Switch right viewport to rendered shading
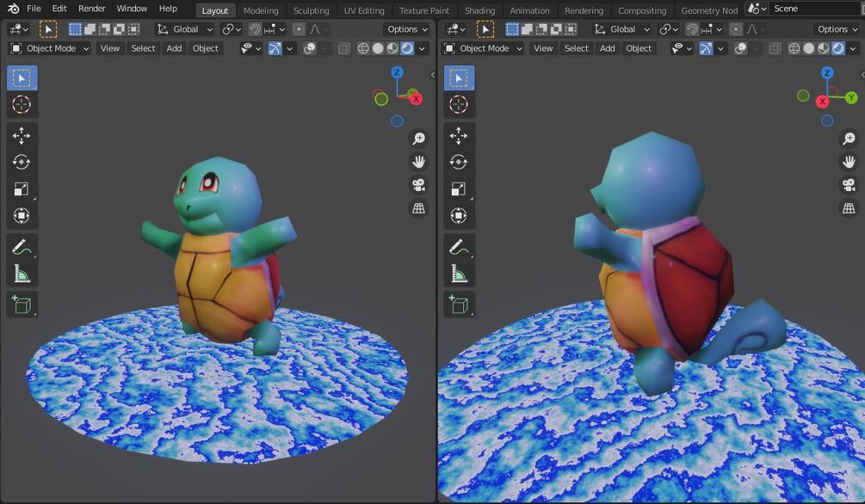Image resolution: width=865 pixels, height=504 pixels. pos(838,48)
